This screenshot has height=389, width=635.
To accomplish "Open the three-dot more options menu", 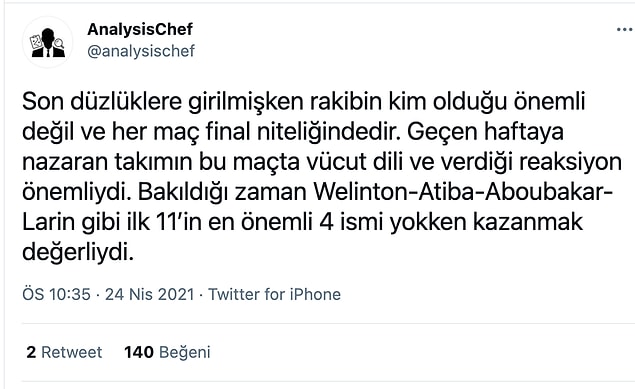I will (x=625, y=29).
